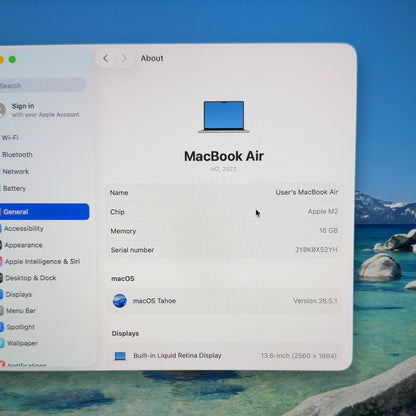Viewport: 416px width, 416px height.
Task: Click the built-in display icon
Action: point(120,356)
